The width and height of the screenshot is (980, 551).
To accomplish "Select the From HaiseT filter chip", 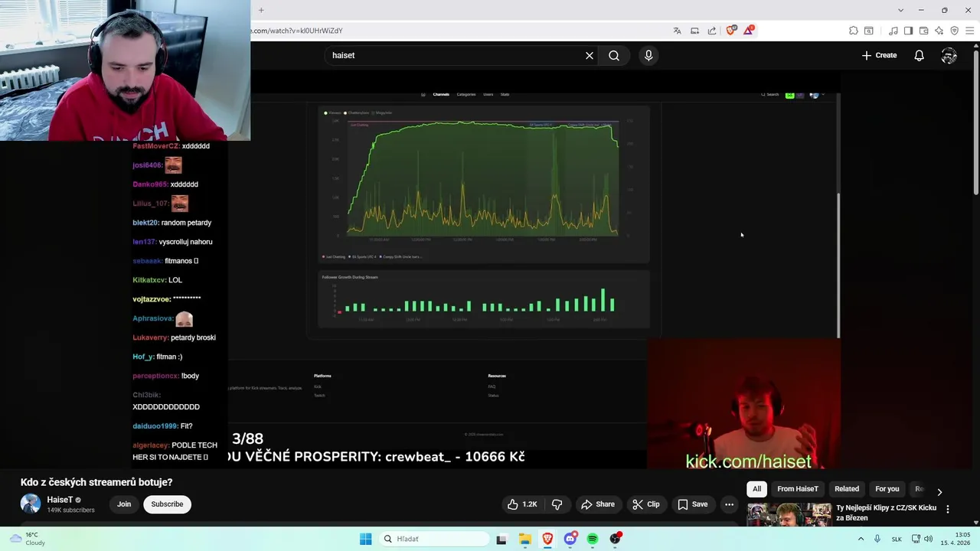I will [797, 489].
